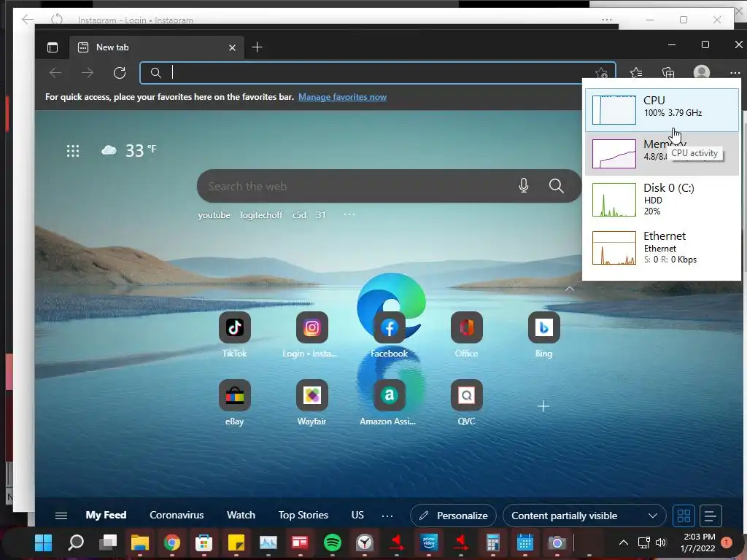Select the Top Stories feed tab
747x560 pixels.
click(303, 516)
